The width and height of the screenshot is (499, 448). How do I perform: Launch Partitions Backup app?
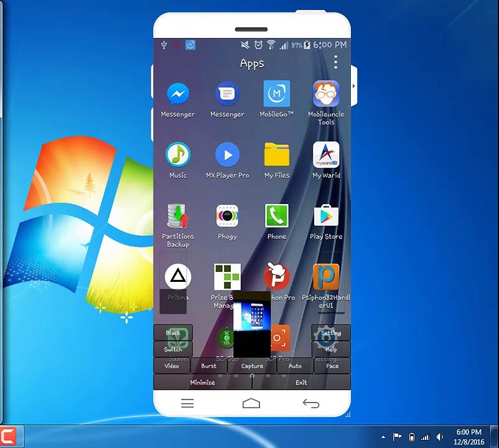pyautogui.click(x=178, y=216)
